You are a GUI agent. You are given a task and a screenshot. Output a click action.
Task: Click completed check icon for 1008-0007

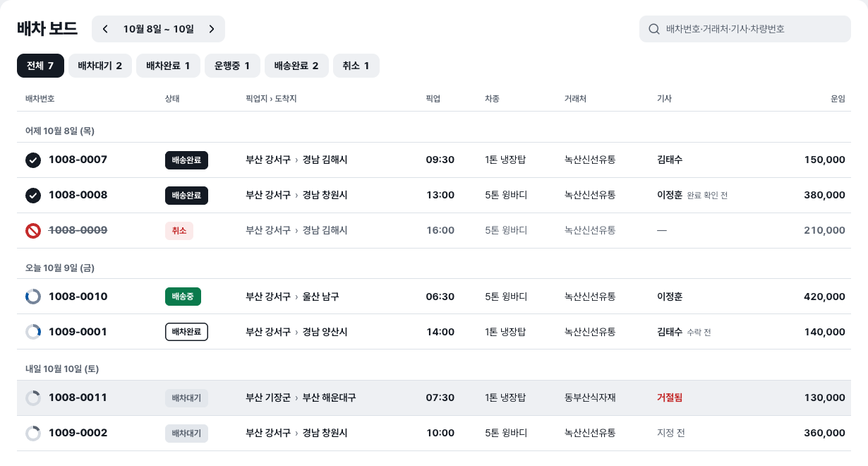(x=33, y=160)
